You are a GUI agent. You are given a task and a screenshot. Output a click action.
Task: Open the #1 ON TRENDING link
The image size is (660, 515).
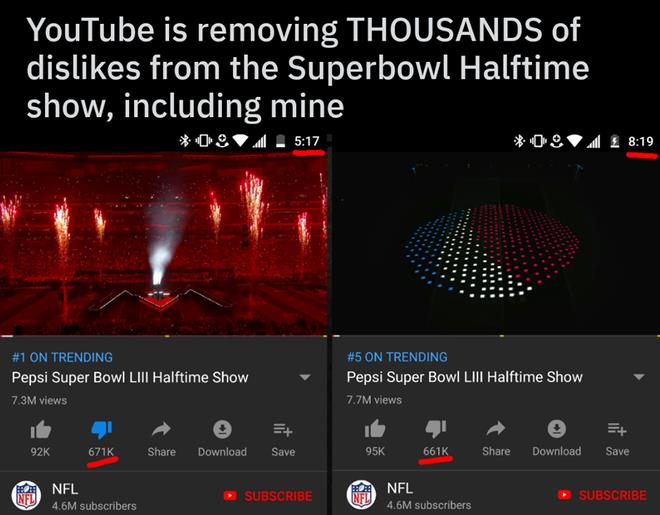pos(62,357)
